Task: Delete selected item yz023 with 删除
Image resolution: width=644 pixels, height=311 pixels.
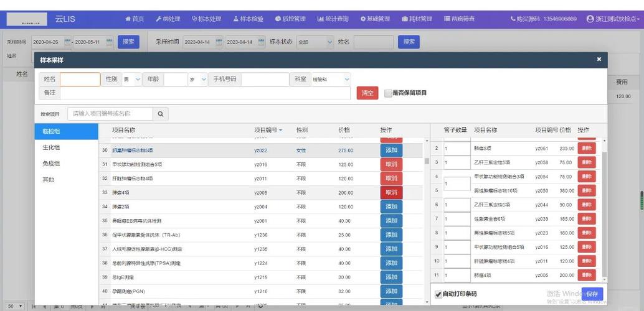Action: tap(587, 233)
